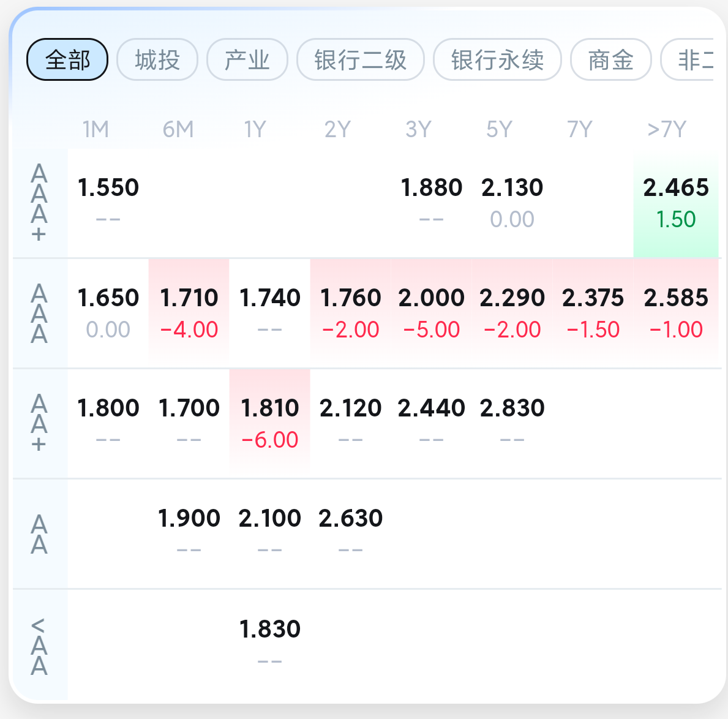Screen dimensions: 728x719
Task: Click the 5Y column header
Action: (499, 129)
